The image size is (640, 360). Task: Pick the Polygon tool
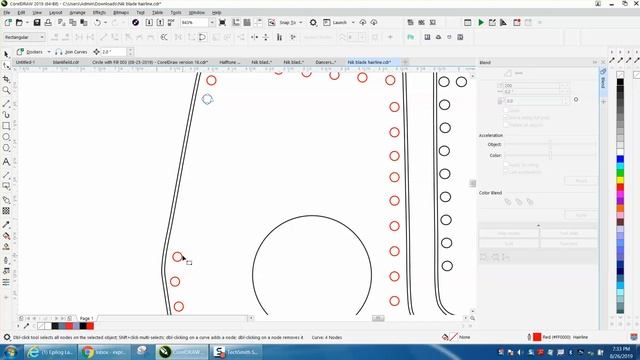[x=6, y=149]
